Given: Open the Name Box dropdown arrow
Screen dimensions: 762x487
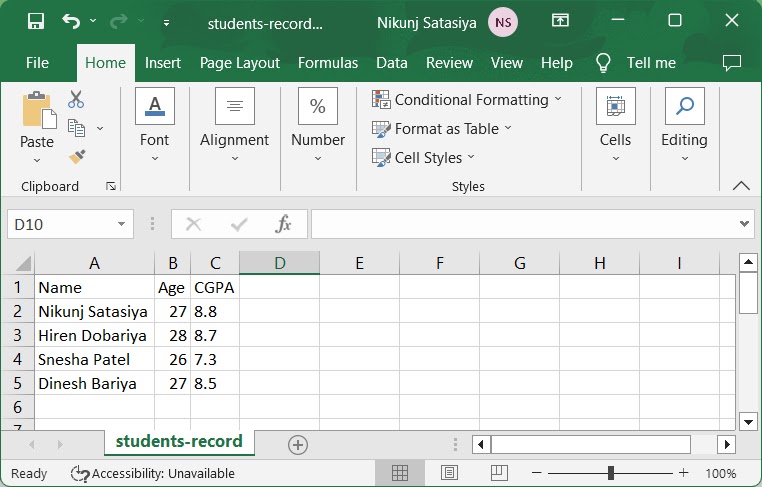Looking at the screenshot, I should tap(121, 225).
